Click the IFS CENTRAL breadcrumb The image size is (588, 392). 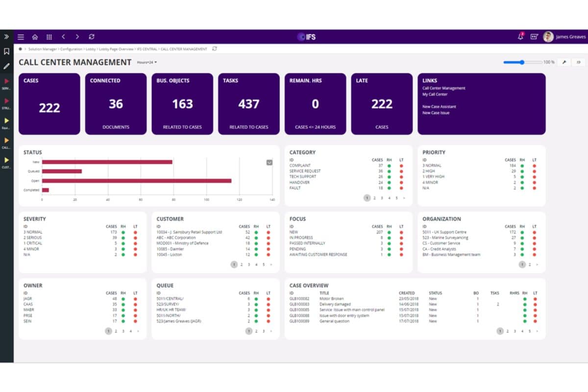pos(147,49)
